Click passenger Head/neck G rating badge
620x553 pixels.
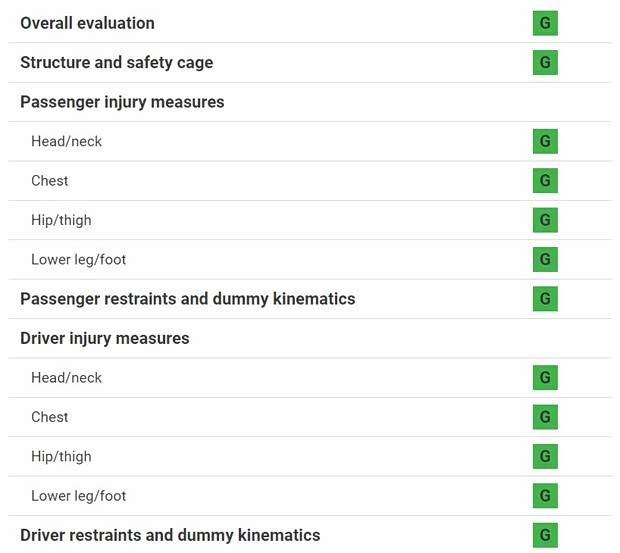tap(545, 142)
